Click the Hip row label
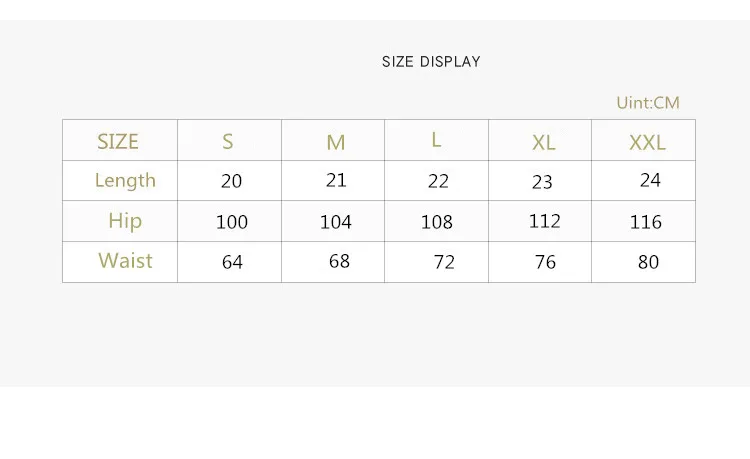 pos(125,221)
